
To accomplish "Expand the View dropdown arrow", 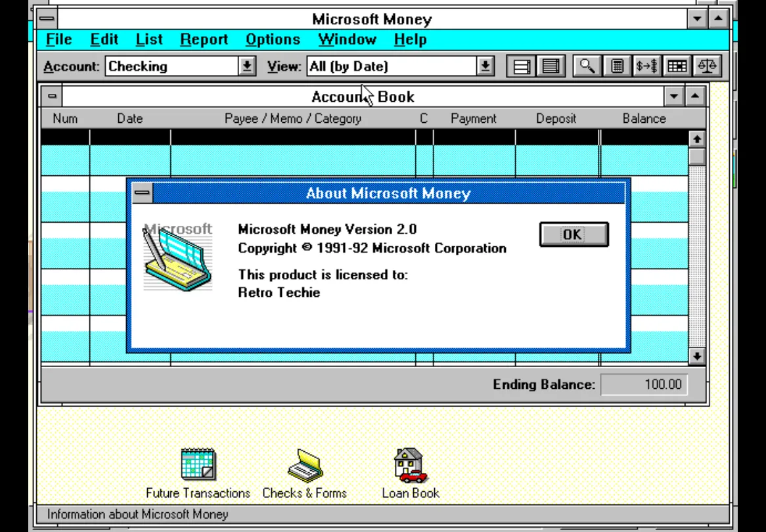I will [x=485, y=66].
